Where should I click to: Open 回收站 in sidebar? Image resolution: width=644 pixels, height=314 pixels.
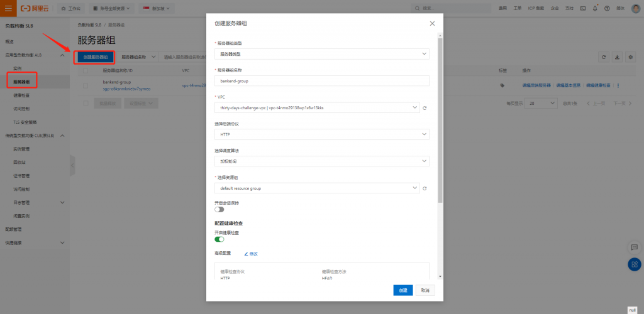click(x=19, y=162)
